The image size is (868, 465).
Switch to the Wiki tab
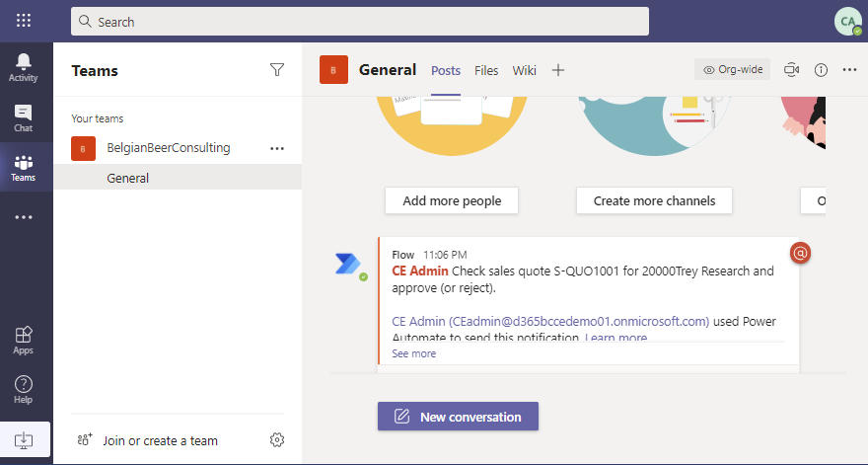524,70
